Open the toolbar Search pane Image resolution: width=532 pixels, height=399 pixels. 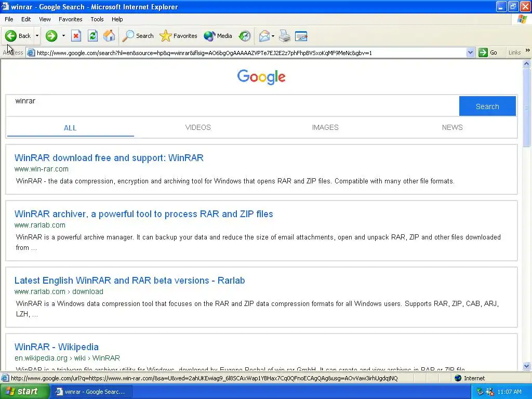138,36
